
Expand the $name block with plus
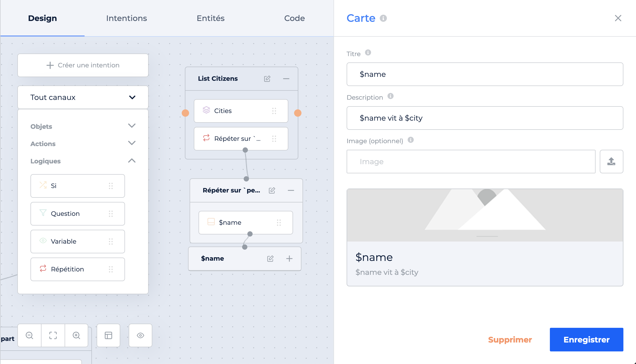pyautogui.click(x=289, y=259)
